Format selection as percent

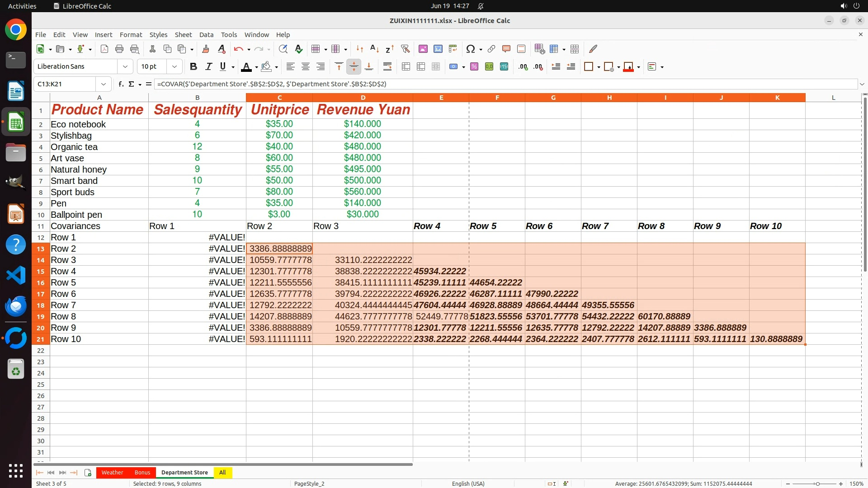[474, 67]
